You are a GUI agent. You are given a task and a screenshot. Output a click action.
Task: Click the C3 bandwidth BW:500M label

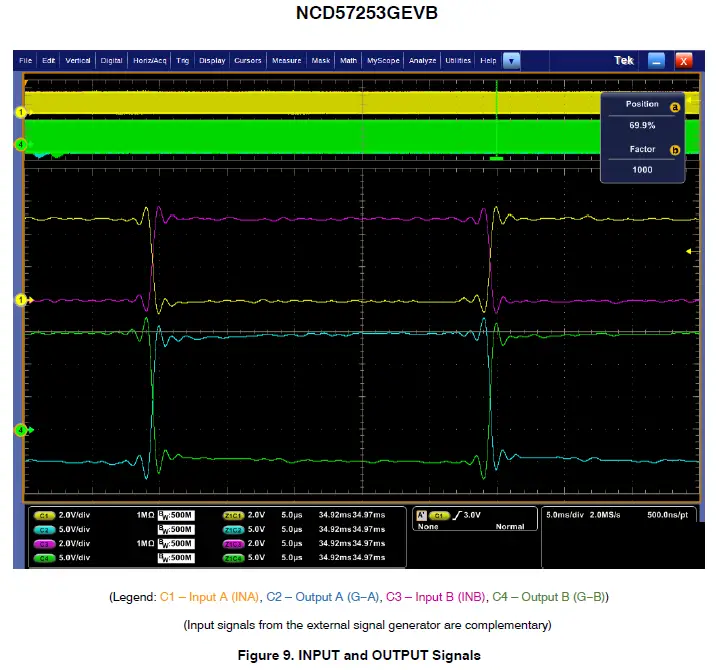click(176, 544)
